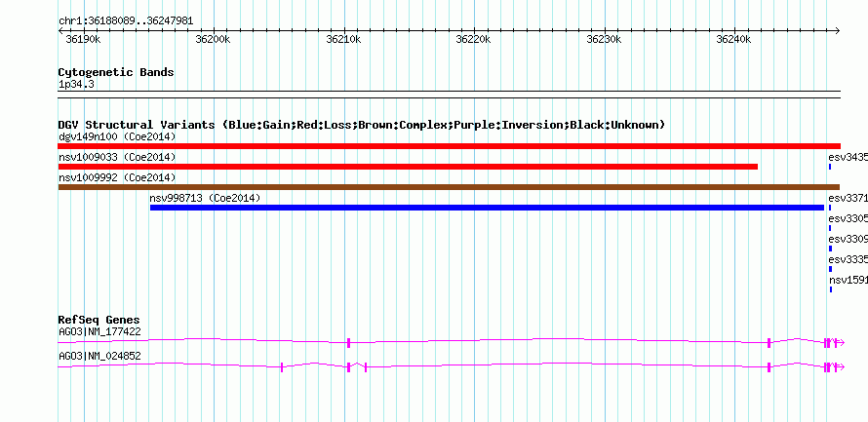Screen dimensions: 868x422
Task: Click the small blue mark under esv3371
Action: [x=830, y=208]
